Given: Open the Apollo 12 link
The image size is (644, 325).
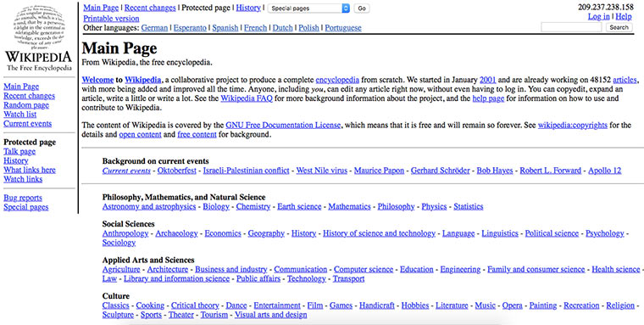Looking at the screenshot, I should click(604, 171).
